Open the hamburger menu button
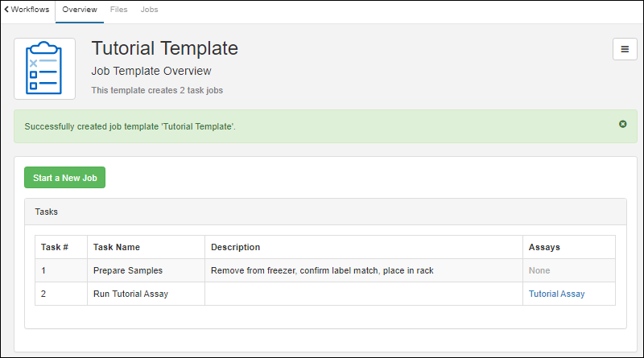 coord(625,49)
